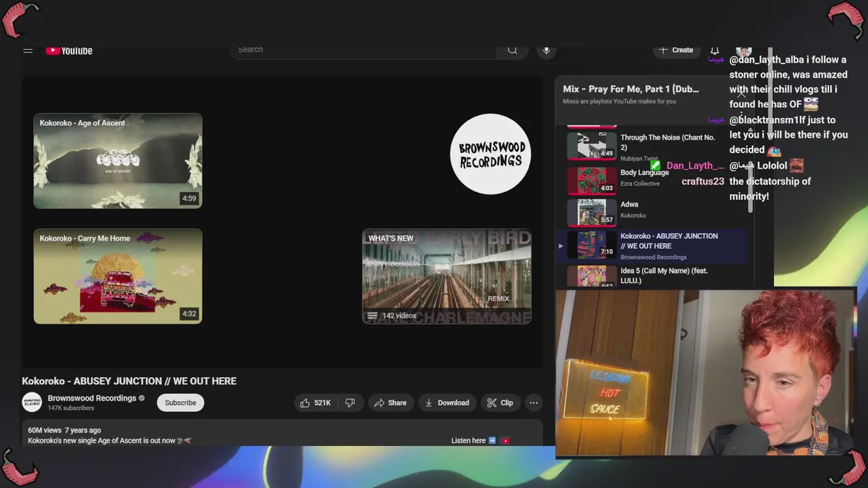Click the craftus23 username in chat
This screenshot has height=488, width=868.
(x=703, y=182)
